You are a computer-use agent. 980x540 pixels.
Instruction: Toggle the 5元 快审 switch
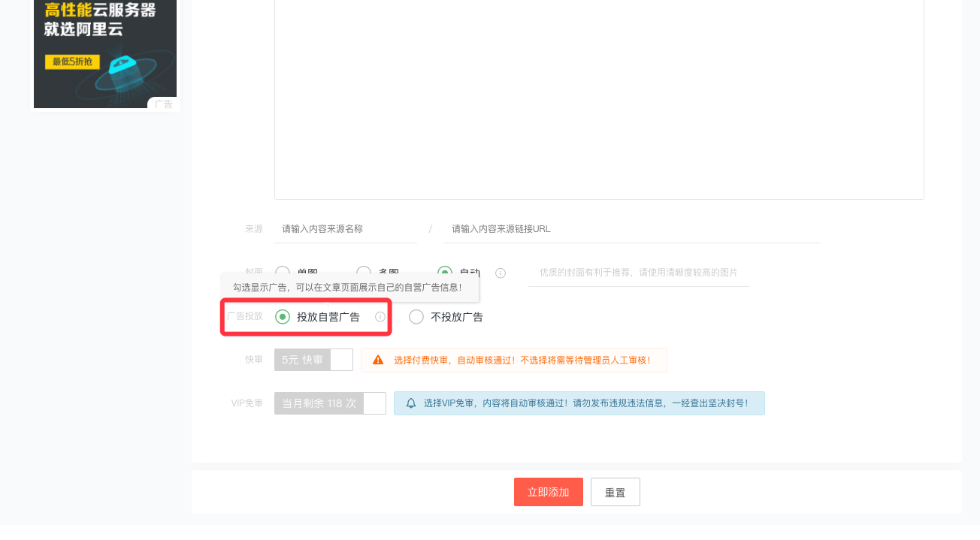(x=313, y=360)
